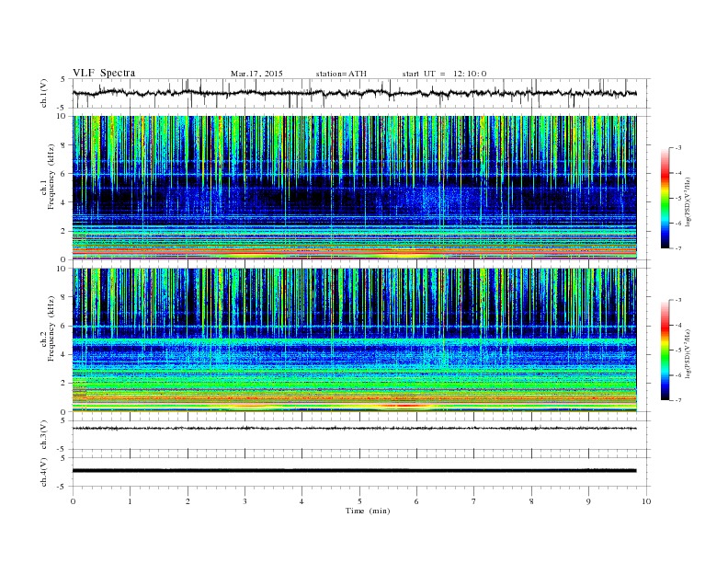Click the "-7" tick on ch.1 colorbar

(x=678, y=248)
